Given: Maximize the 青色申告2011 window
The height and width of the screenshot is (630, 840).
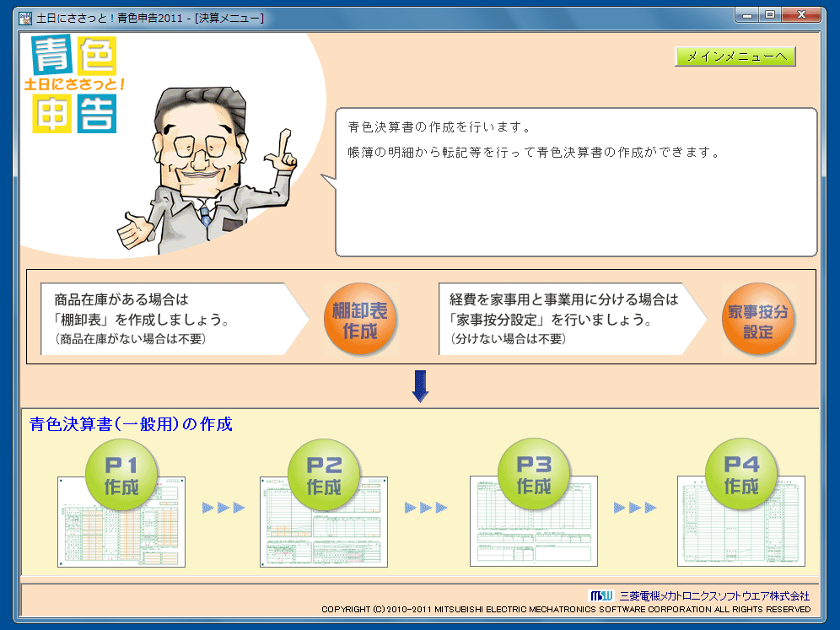Looking at the screenshot, I should coord(770,15).
